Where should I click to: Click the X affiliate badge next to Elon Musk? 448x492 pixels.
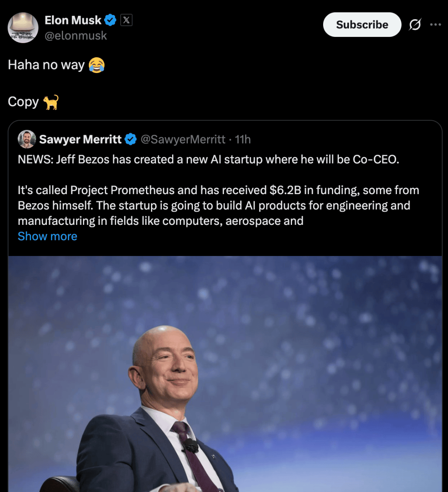[127, 20]
